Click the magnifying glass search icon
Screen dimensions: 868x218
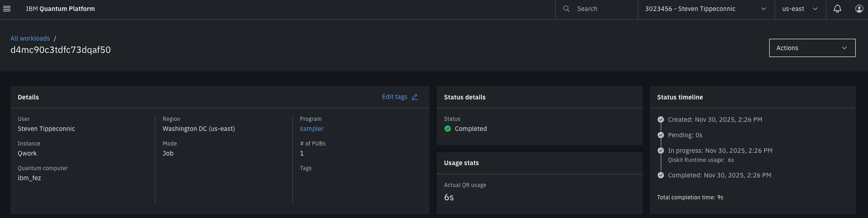(566, 9)
